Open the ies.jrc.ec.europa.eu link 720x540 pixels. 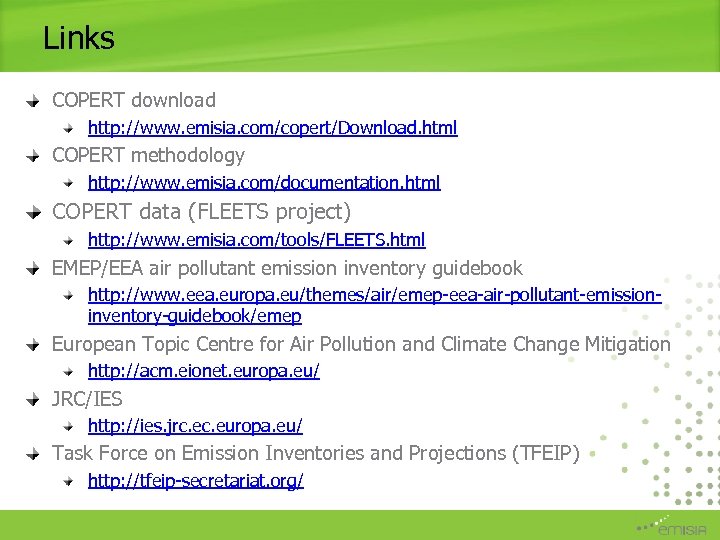tap(195, 426)
